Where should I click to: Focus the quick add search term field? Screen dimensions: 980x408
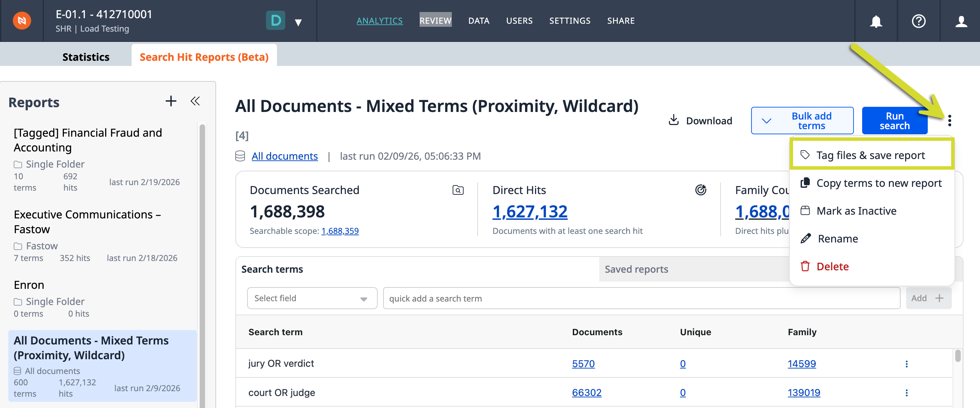click(642, 298)
